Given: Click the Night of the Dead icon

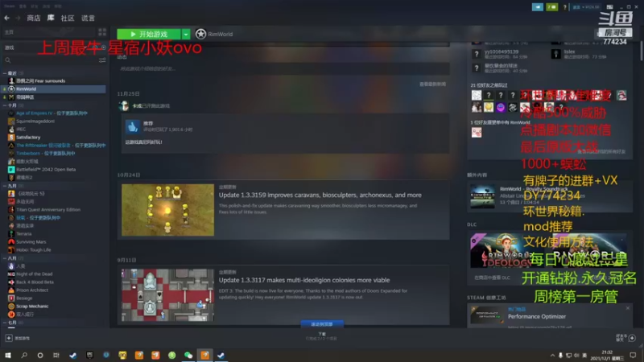Looking at the screenshot, I should coord(11,274).
